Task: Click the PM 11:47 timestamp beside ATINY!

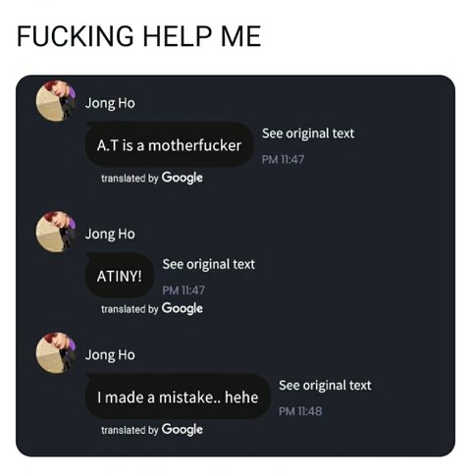Action: [x=183, y=291]
